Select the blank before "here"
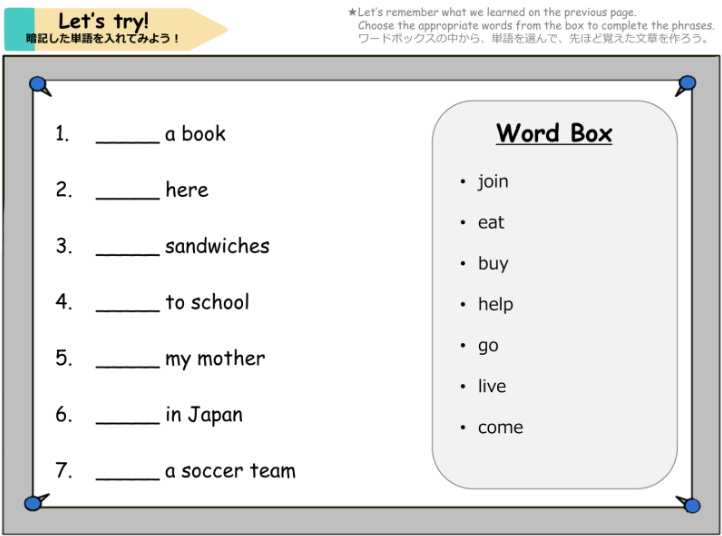The height and width of the screenshot is (536, 722). 127,192
